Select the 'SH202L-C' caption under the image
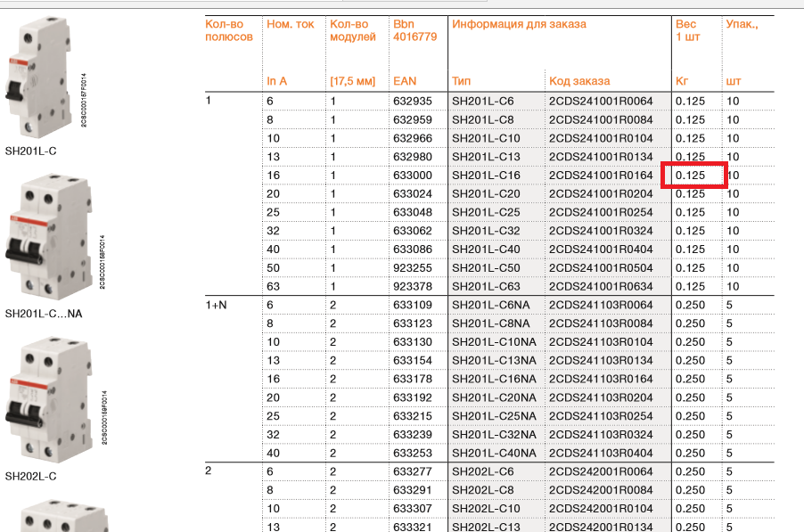The image size is (804, 532). [x=31, y=476]
